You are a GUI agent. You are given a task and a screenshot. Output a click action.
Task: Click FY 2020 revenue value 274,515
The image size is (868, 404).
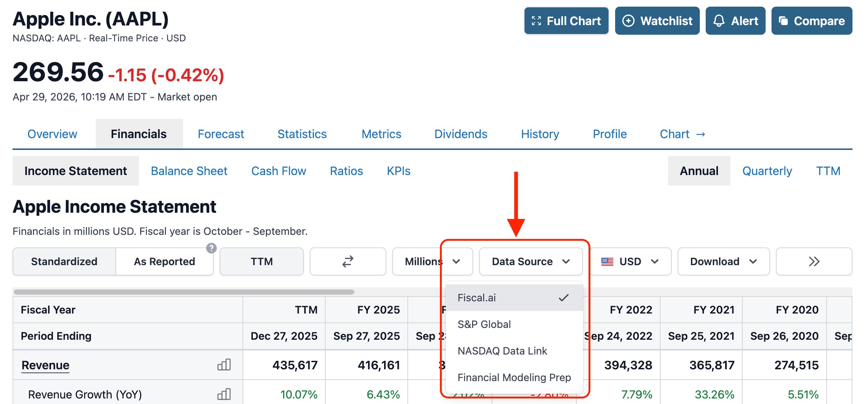coord(797,365)
